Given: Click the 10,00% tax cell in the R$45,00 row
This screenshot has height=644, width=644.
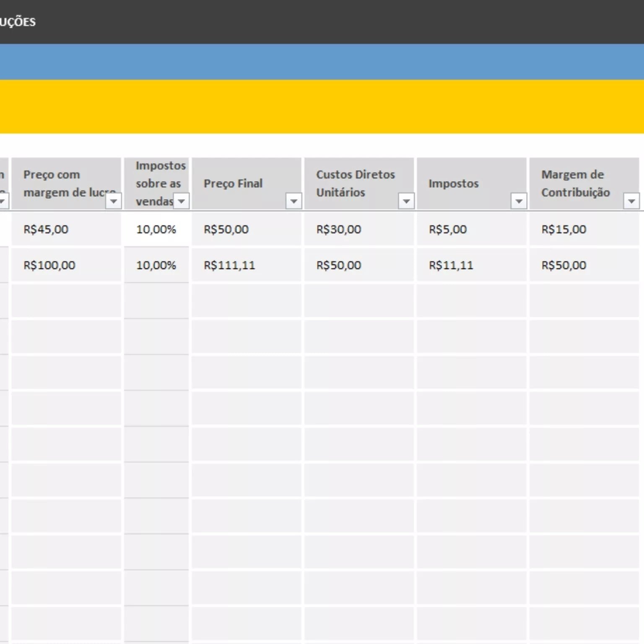Looking at the screenshot, I should click(x=156, y=229).
